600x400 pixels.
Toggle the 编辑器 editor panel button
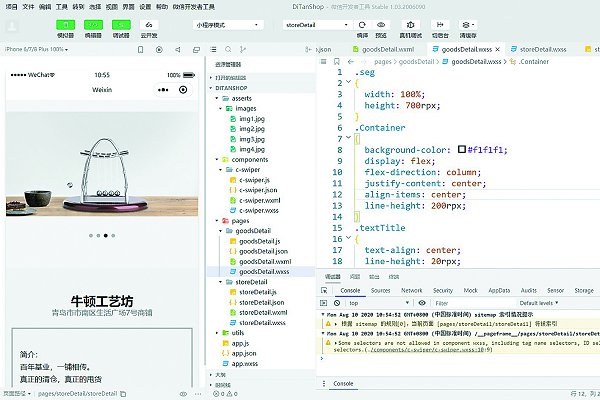click(x=93, y=25)
